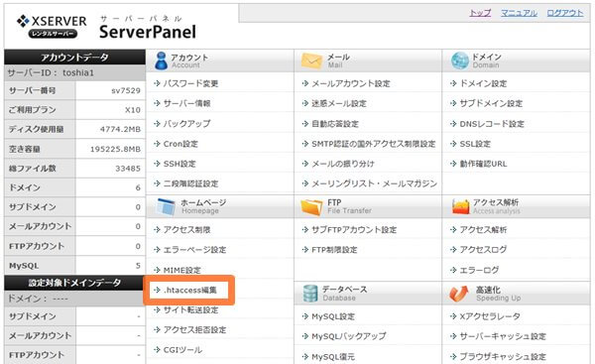Click total file count 33485
The height and width of the screenshot is (364, 595).
pyautogui.click(x=128, y=169)
